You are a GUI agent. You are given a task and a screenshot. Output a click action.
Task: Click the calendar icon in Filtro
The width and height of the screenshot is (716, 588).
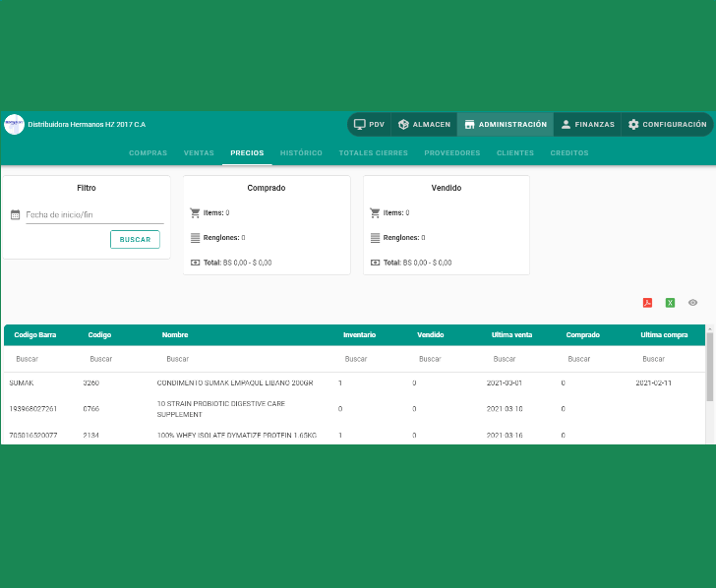(x=15, y=214)
